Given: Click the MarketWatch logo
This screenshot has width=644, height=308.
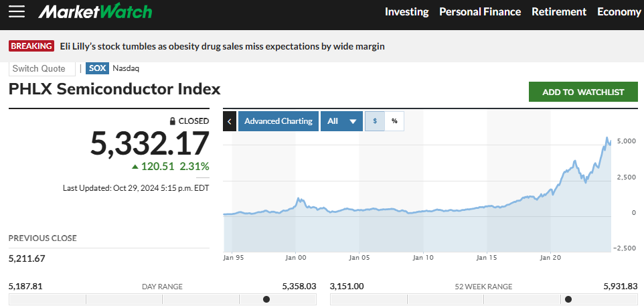Looking at the screenshot, I should (x=95, y=11).
